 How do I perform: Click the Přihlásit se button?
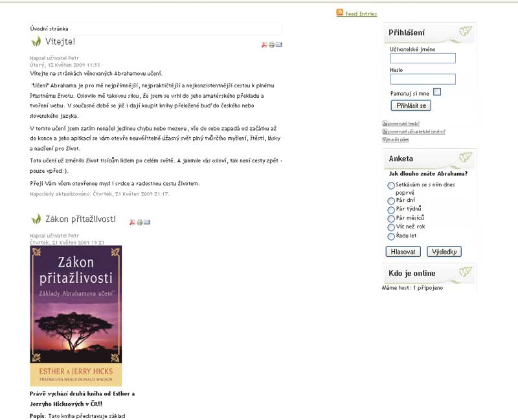click(x=411, y=105)
